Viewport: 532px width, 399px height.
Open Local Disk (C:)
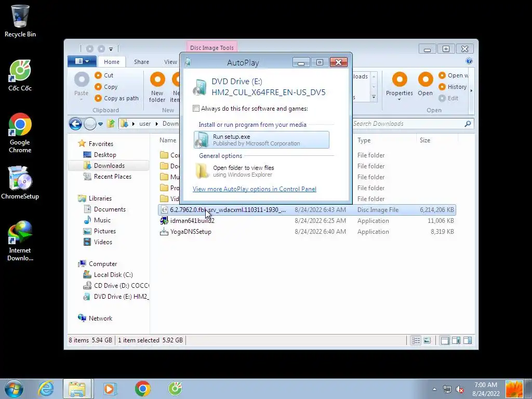(113, 275)
